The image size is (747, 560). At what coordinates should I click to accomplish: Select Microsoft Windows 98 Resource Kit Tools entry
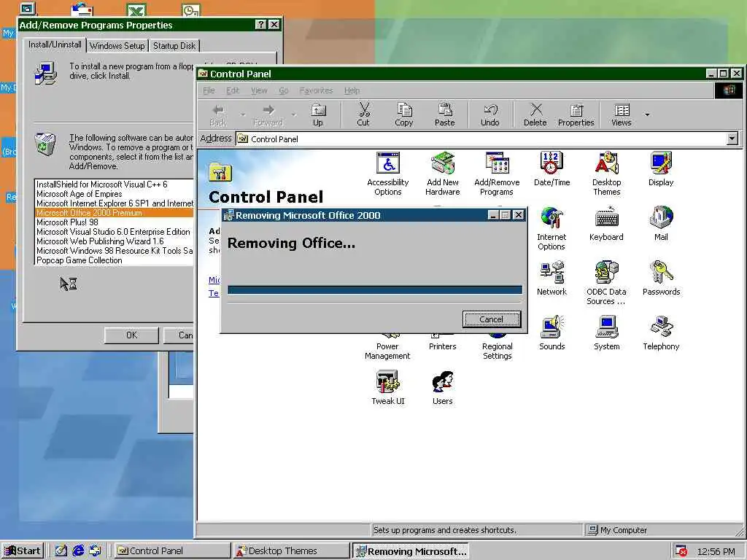(115, 251)
